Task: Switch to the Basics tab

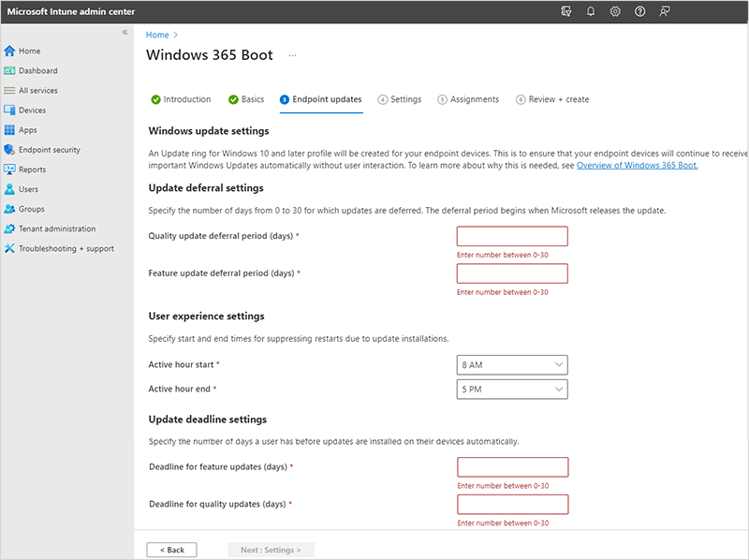Action: click(x=246, y=99)
